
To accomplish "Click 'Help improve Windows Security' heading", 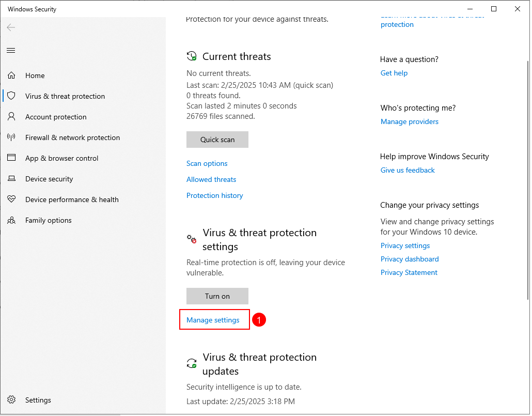I will pos(434,157).
